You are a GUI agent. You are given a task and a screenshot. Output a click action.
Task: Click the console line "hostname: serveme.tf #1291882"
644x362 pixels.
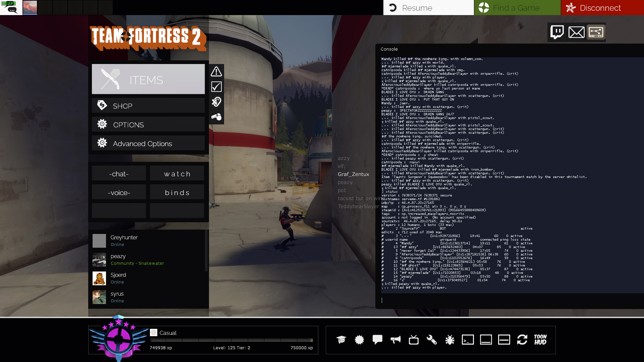coord(411,199)
